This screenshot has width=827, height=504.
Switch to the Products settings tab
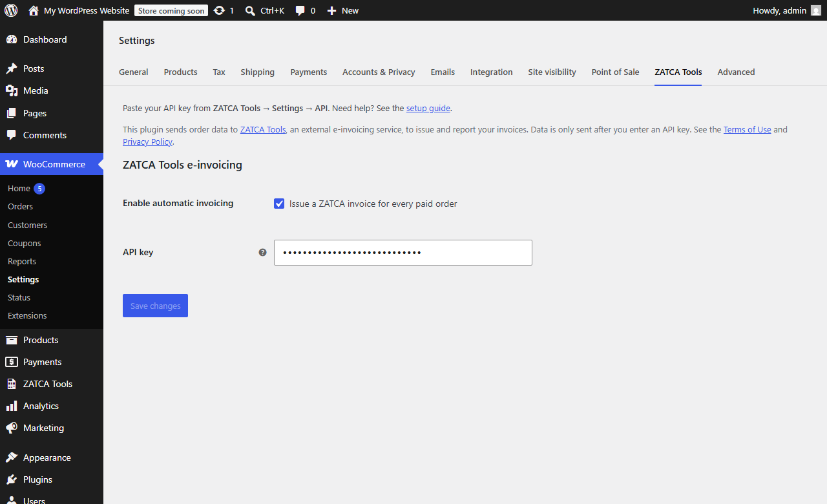coord(181,72)
